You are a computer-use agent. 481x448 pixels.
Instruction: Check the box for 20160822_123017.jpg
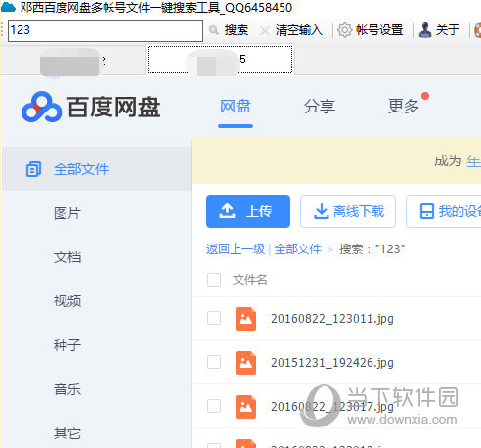tap(214, 406)
